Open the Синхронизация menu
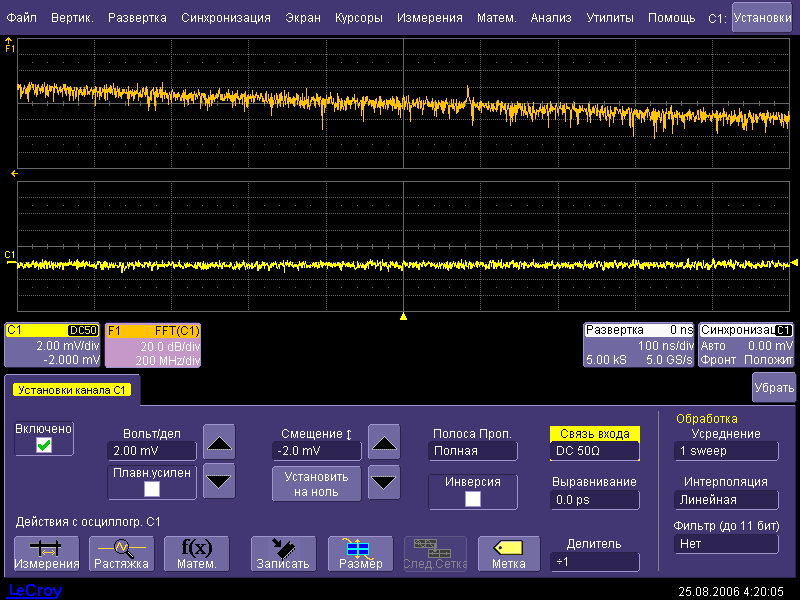Screen dimensions: 800x600 pos(225,18)
